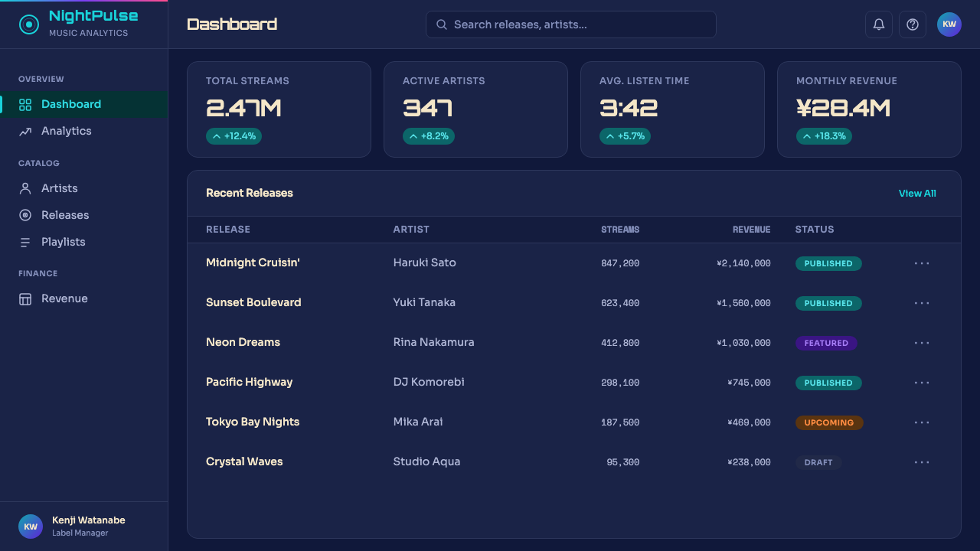Click the UPCOMING status badge
This screenshot has height=551, width=980.
pos(829,422)
